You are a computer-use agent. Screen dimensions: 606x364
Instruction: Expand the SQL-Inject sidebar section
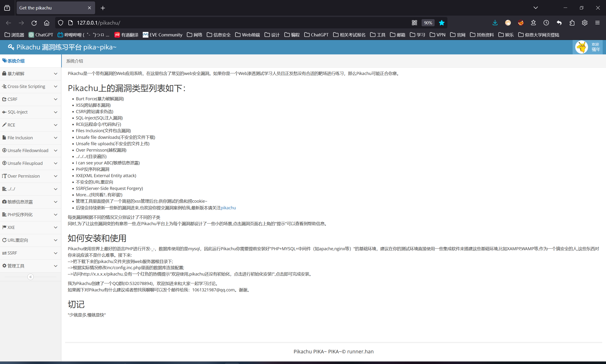point(31,112)
